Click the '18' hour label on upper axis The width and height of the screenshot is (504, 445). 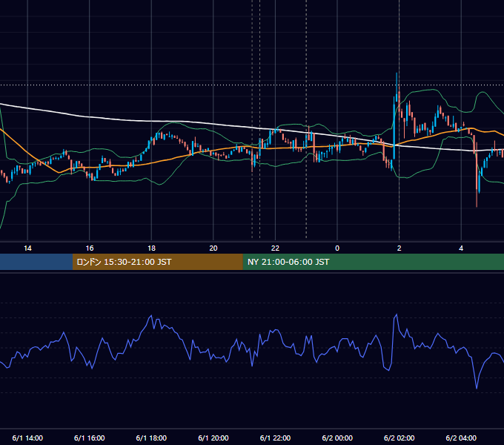(151, 248)
